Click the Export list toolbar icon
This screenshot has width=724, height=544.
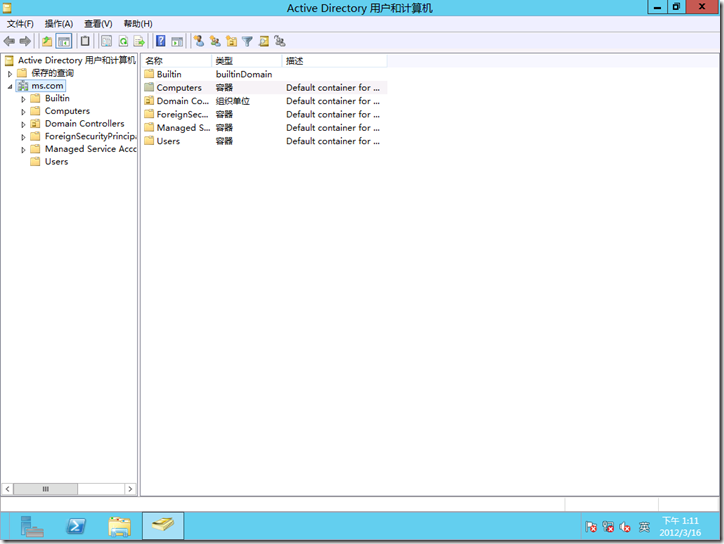[139, 42]
